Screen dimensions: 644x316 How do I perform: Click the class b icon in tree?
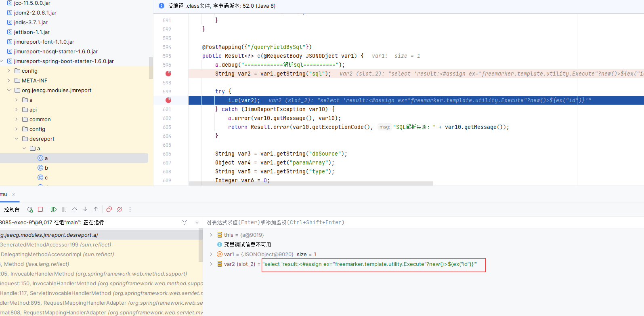point(40,168)
